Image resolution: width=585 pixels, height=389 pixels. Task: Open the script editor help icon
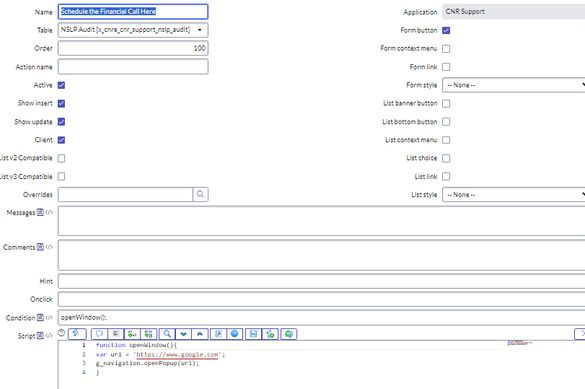[235, 334]
